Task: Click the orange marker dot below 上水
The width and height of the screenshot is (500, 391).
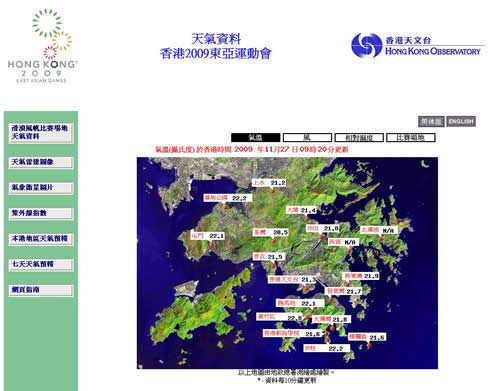Action: pos(272,191)
